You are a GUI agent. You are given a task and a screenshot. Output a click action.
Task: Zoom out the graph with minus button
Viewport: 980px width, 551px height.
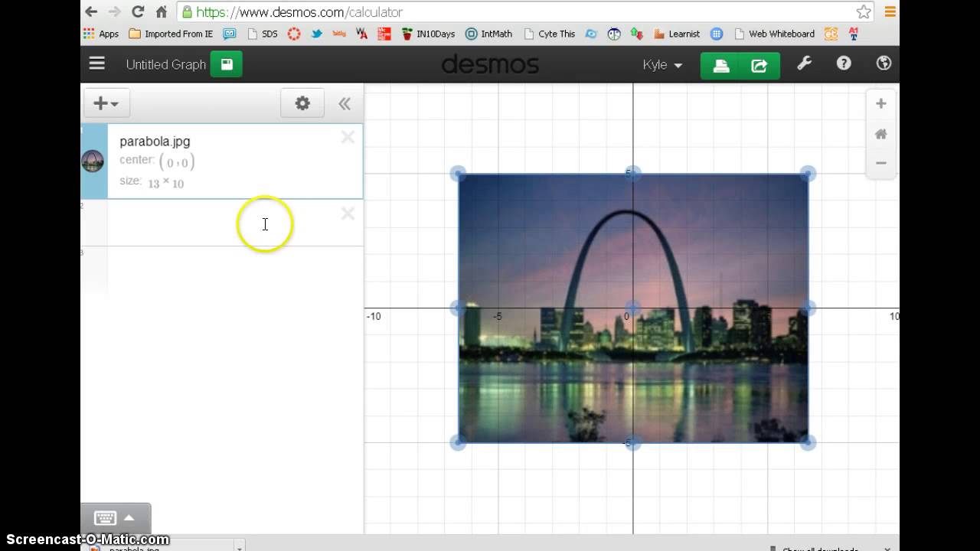pyautogui.click(x=880, y=163)
